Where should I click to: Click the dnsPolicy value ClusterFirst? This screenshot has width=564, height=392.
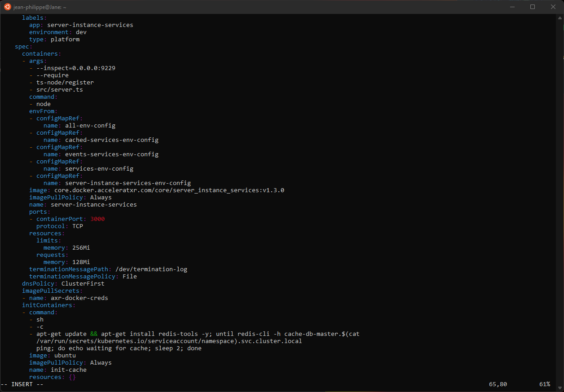tap(83, 284)
